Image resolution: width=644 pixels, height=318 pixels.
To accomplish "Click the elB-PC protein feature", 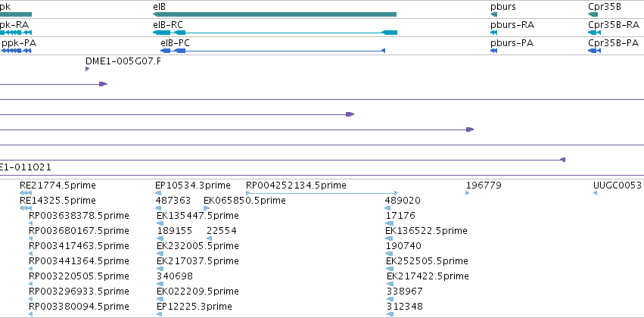I will point(272,51).
